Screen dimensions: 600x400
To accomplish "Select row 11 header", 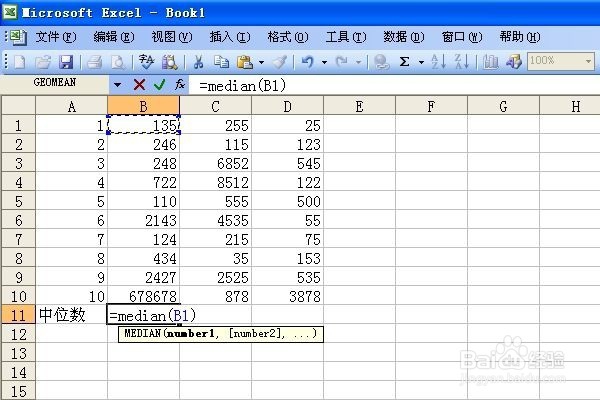I will coord(18,315).
